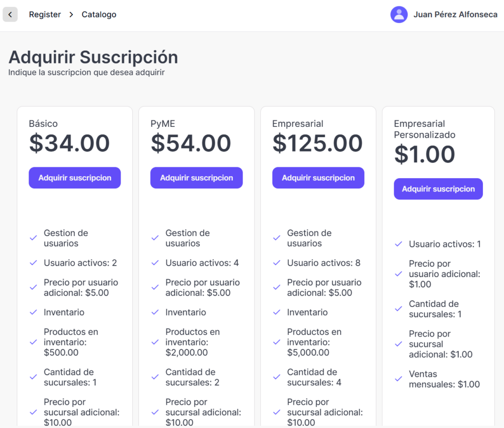The width and height of the screenshot is (504, 428).
Task: Click checkmark beside Ventas mensuales: $1.00
Action: [399, 379]
